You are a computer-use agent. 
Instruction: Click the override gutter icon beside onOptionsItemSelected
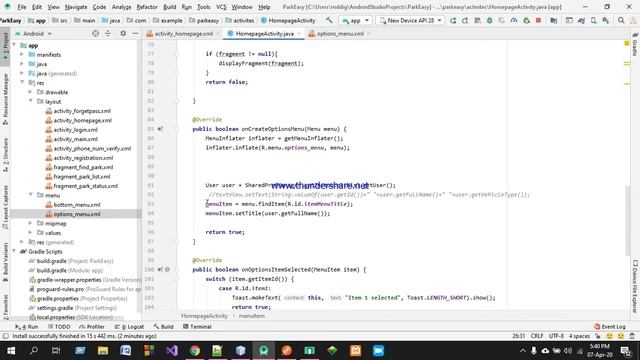pos(160,269)
